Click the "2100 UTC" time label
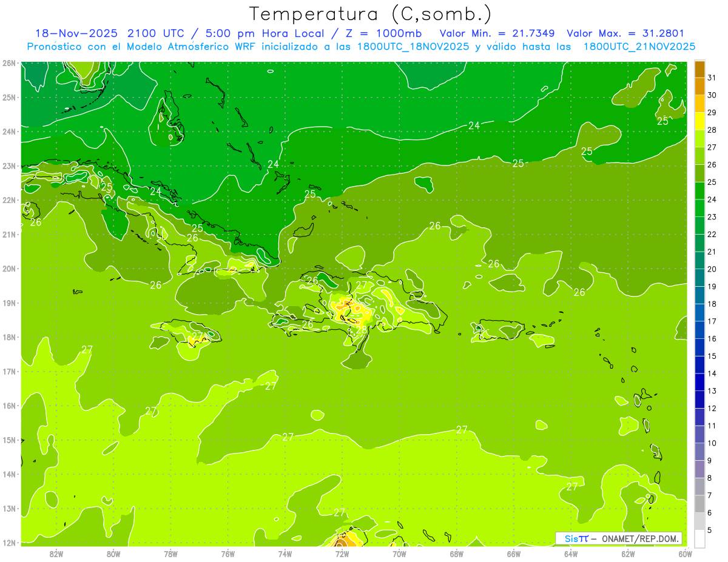 click(x=155, y=33)
